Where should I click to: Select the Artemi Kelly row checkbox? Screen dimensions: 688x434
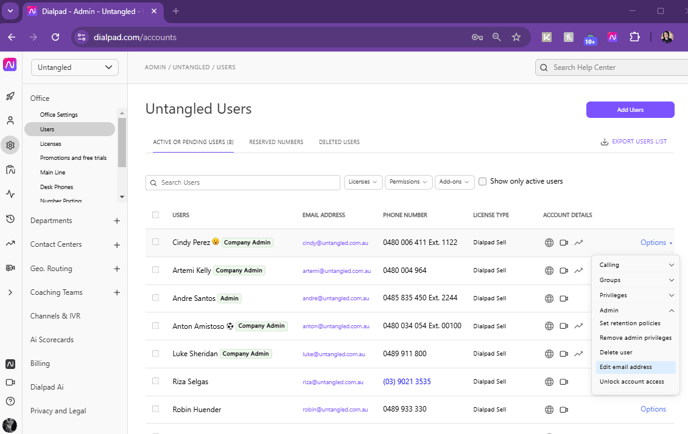click(155, 270)
